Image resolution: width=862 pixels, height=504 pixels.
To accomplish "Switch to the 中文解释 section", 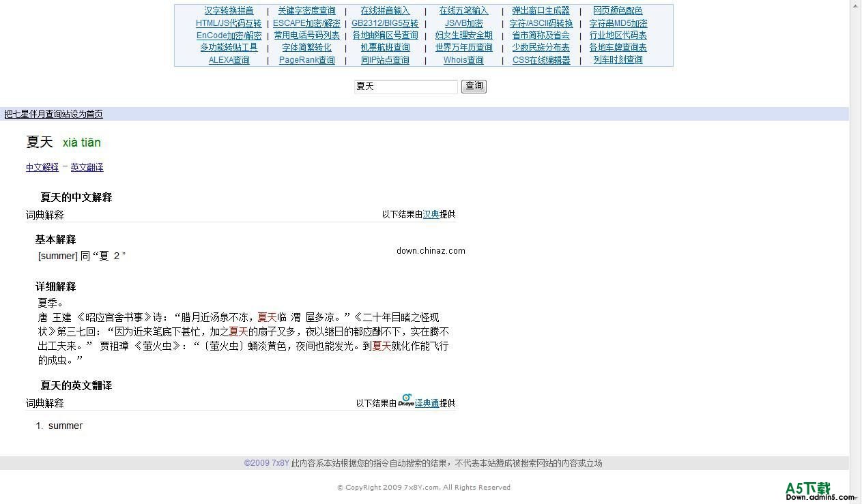I will point(42,167).
